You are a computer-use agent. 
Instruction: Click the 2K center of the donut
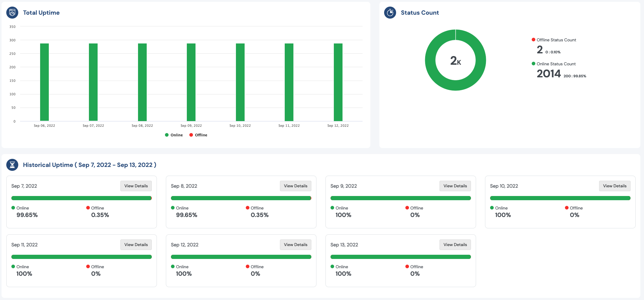pyautogui.click(x=455, y=61)
